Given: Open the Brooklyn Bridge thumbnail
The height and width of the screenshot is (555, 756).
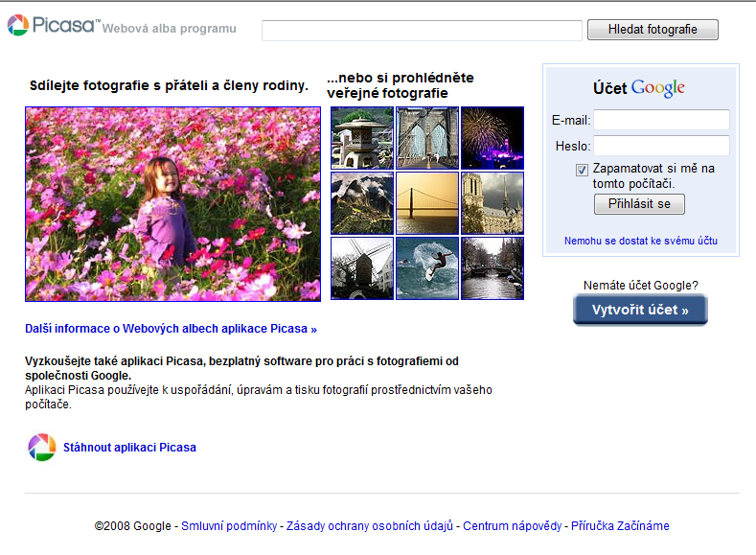Looking at the screenshot, I should (x=427, y=138).
